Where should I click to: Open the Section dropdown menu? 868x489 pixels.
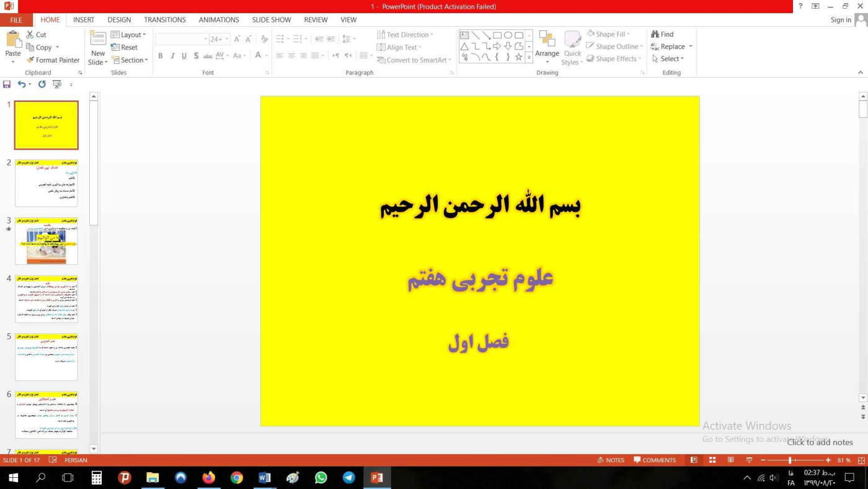pos(130,60)
